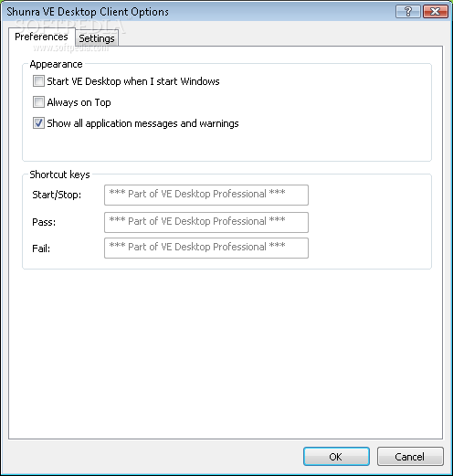Click the Start/Stop: label
This screenshot has height=476, width=453.
coord(57,195)
